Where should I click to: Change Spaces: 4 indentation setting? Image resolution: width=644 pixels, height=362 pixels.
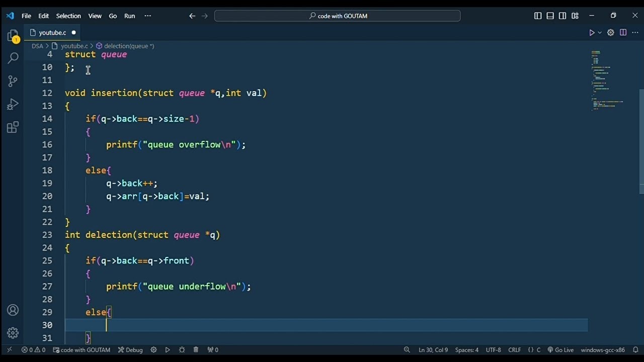pyautogui.click(x=467, y=350)
